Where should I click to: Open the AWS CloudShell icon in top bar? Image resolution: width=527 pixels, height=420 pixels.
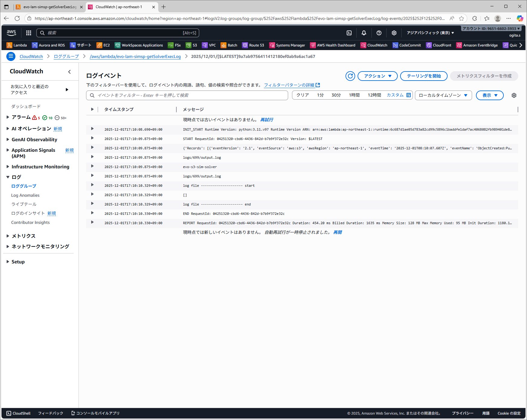(349, 33)
